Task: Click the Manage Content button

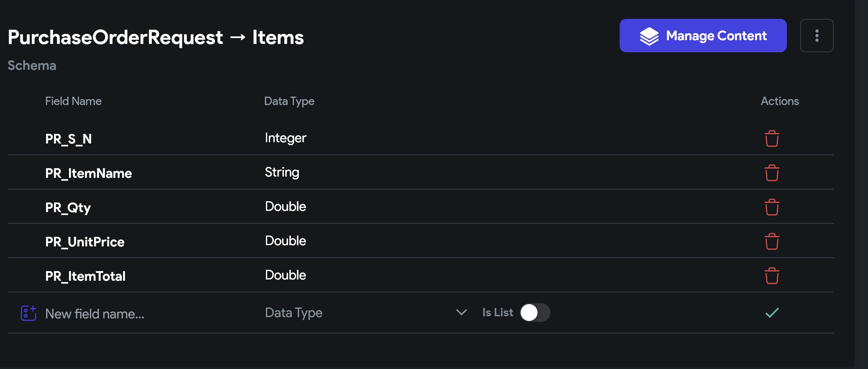Action: point(702,36)
